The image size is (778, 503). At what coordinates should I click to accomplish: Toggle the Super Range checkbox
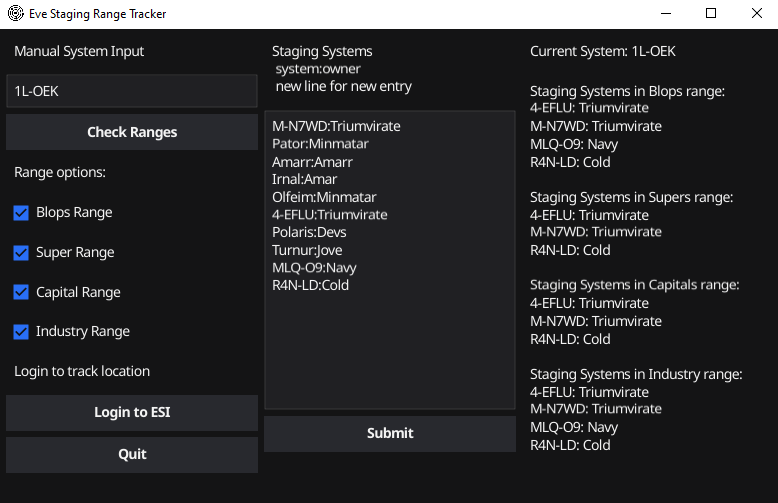(x=21, y=252)
